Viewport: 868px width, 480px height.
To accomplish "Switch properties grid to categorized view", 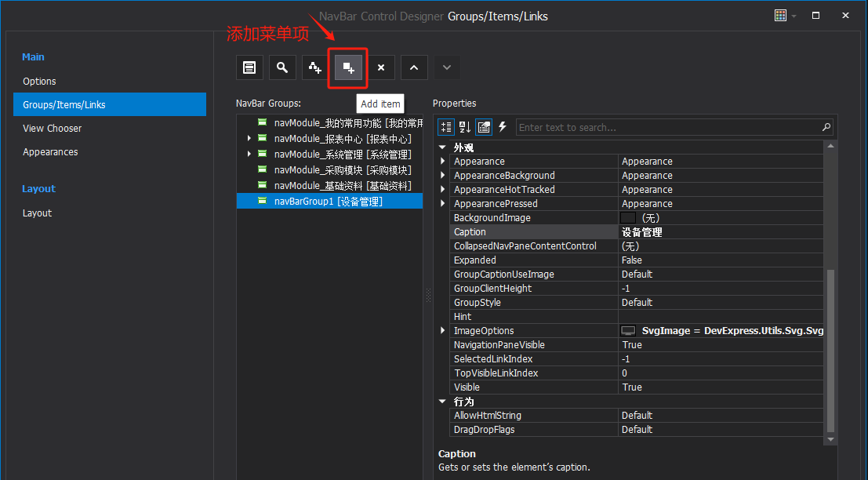I will coord(446,127).
